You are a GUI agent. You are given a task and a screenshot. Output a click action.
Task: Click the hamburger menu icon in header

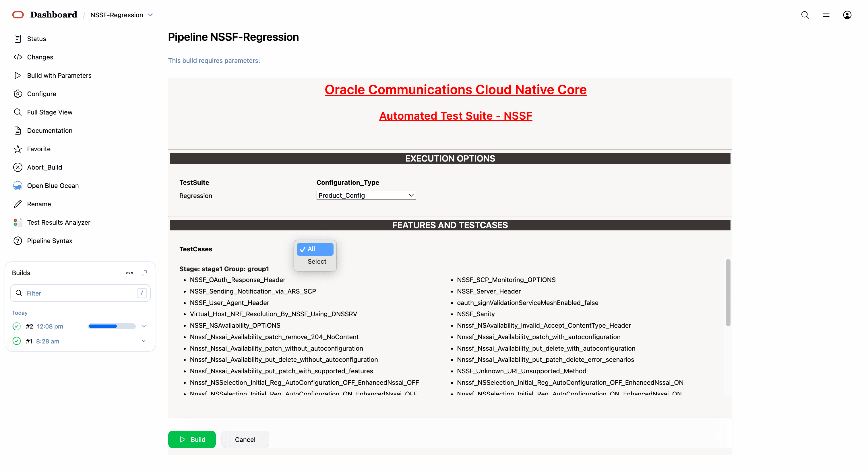pos(826,15)
